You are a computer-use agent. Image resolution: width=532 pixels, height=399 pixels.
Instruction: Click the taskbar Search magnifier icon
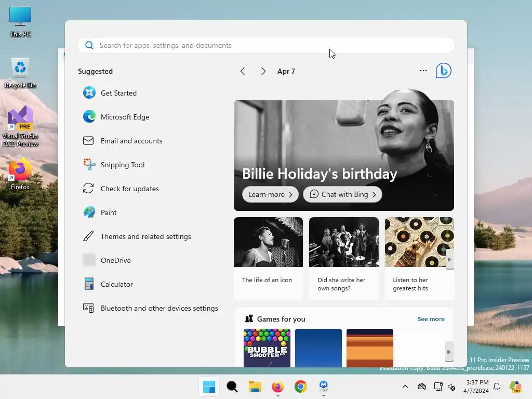tap(232, 387)
